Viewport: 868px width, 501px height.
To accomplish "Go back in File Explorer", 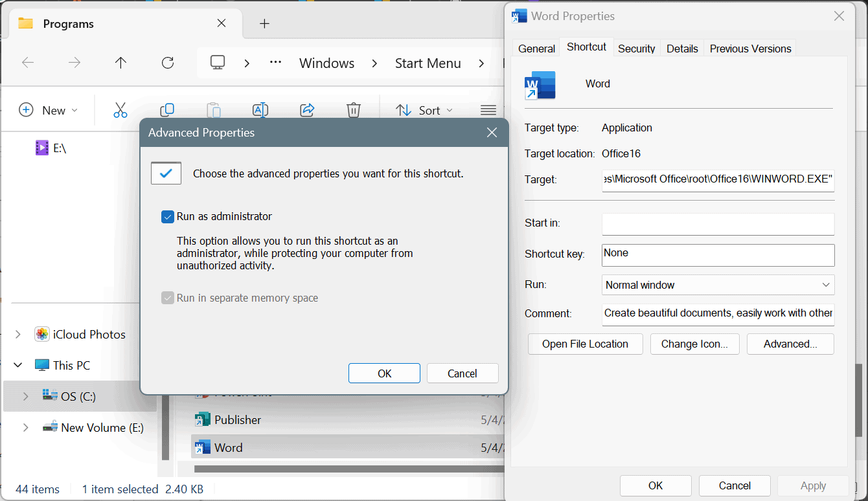I will pyautogui.click(x=28, y=63).
